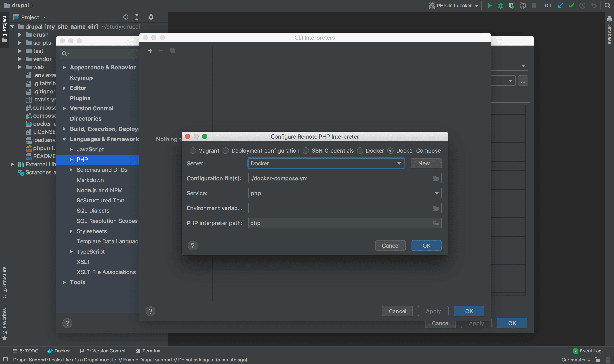Open the Terminal tool window tab

click(148, 351)
